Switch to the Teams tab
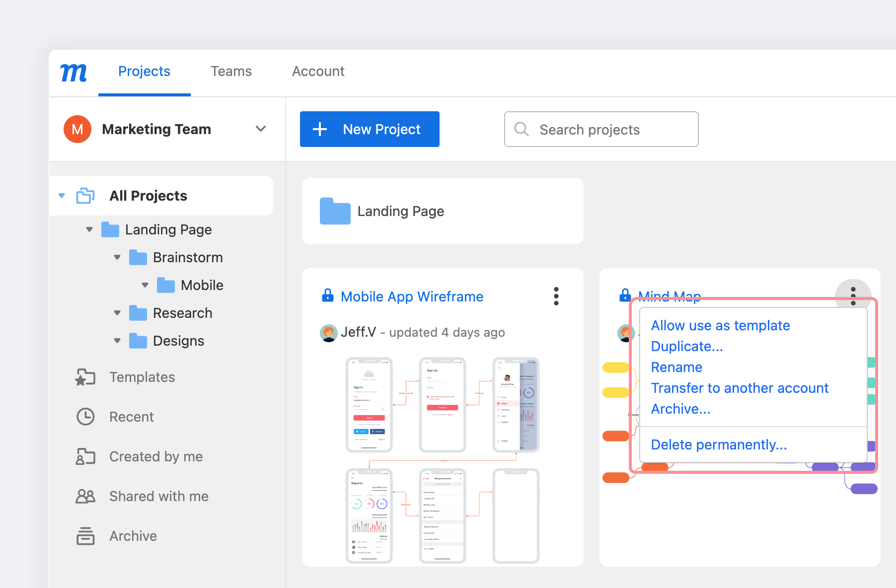896x588 pixels. (231, 72)
